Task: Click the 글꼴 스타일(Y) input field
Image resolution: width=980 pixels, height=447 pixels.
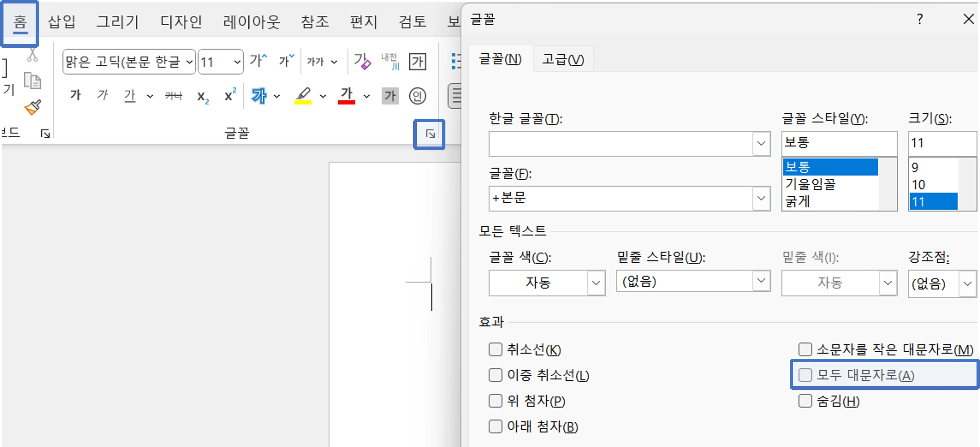Action: 839,143
